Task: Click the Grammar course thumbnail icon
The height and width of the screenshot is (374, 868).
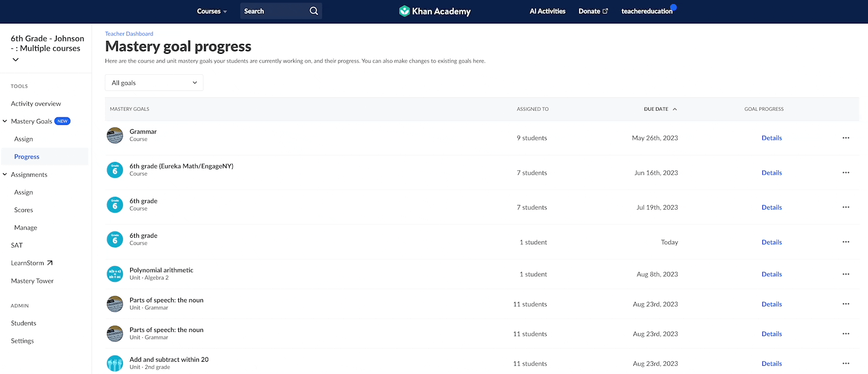Action: coord(115,135)
